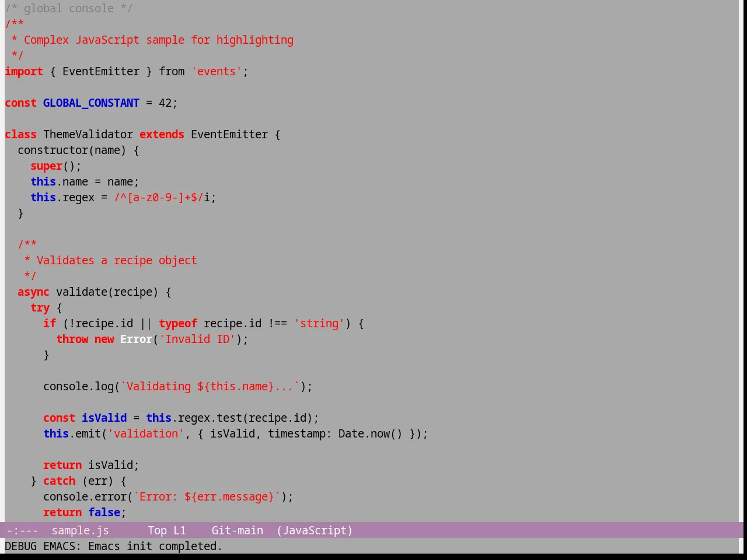Image resolution: width=747 pixels, height=560 pixels.
Task: Click 'validate(recipe)' method name
Action: (x=107, y=292)
